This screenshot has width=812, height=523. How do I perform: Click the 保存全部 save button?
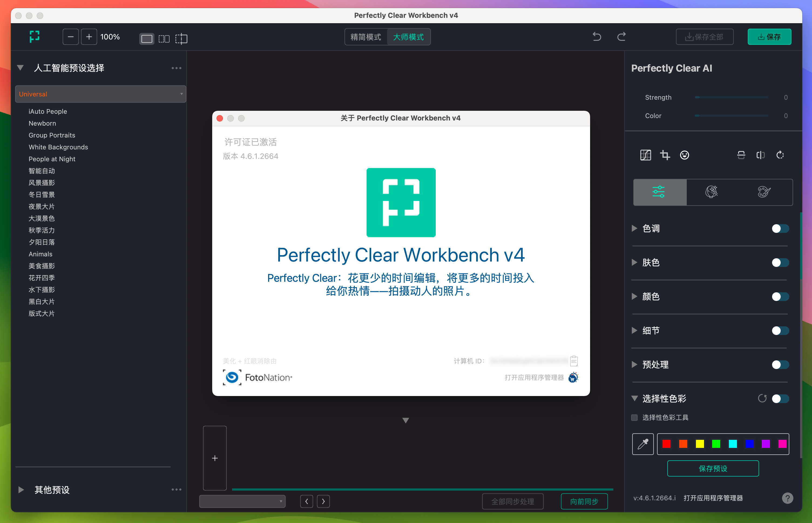pyautogui.click(x=705, y=37)
